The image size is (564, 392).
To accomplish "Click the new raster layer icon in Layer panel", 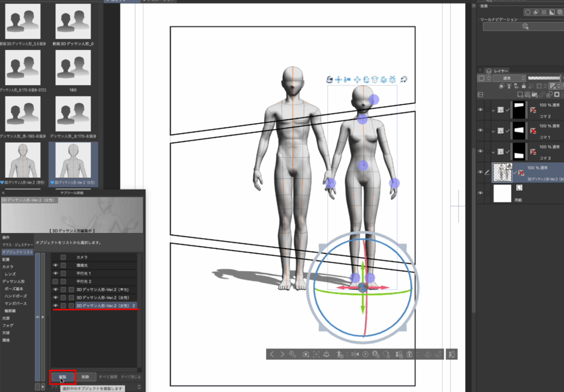I will tap(520, 95).
